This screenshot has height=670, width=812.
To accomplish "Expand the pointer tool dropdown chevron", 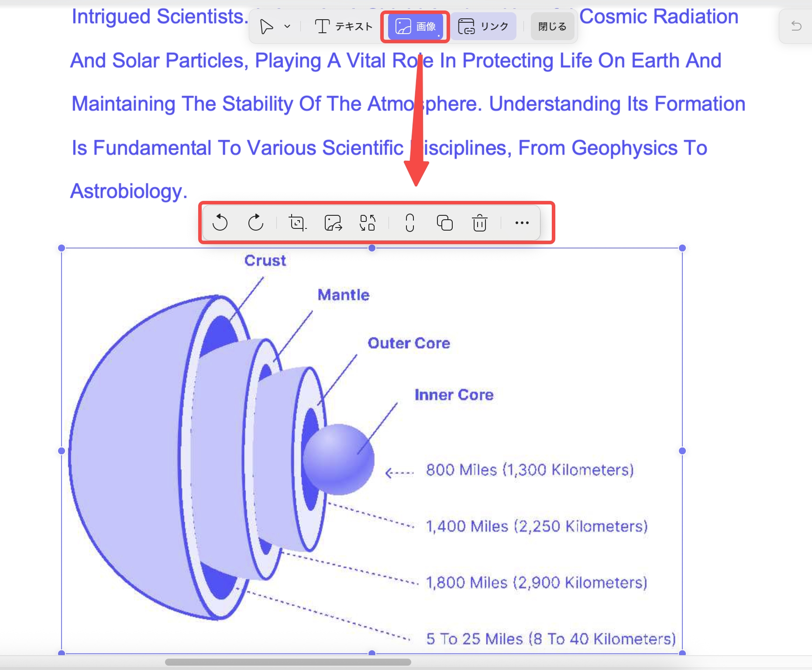I will [x=287, y=27].
